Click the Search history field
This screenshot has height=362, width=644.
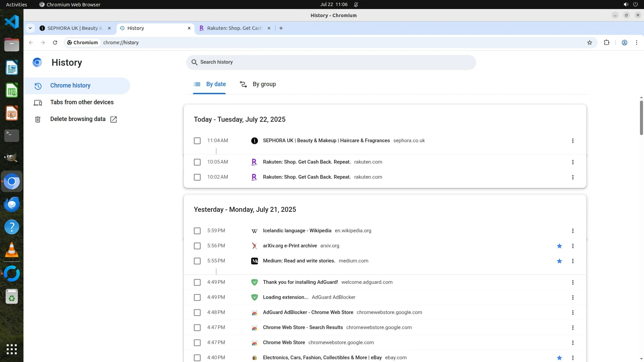(331, 62)
